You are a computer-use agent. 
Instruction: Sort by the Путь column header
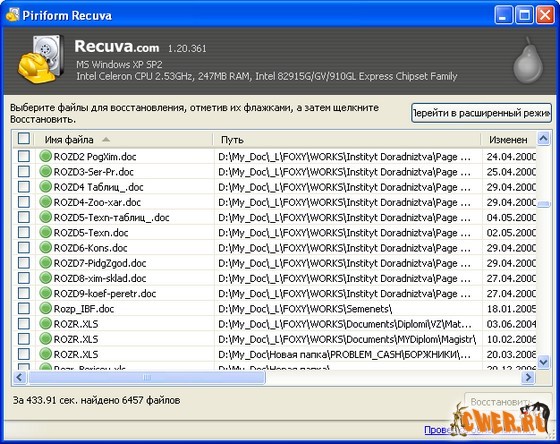(347, 140)
